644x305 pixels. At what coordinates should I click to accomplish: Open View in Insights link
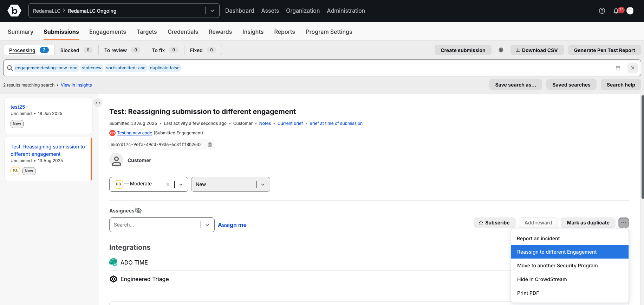(x=76, y=85)
